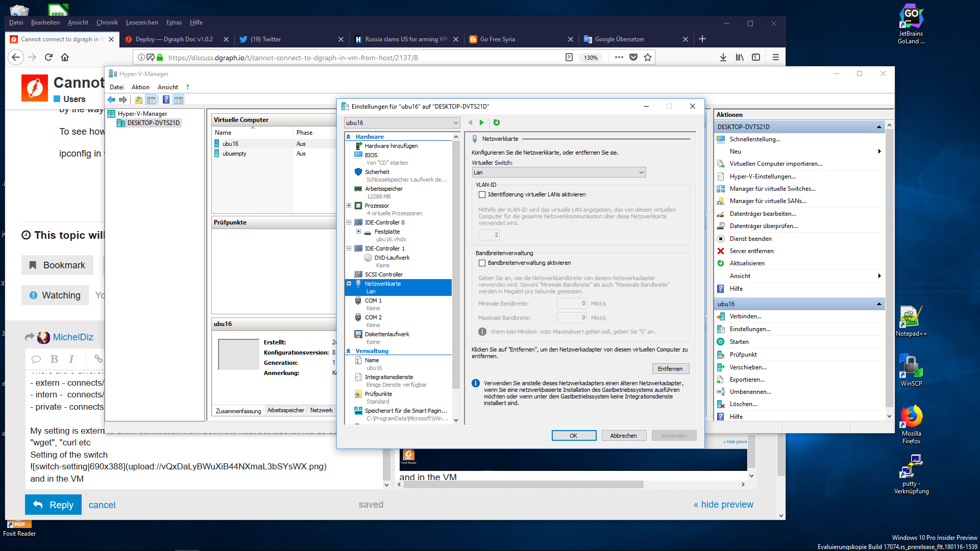Screen dimensions: 980x551
Task: Click the refresh icon in the settings dialog
Action: click(497, 122)
